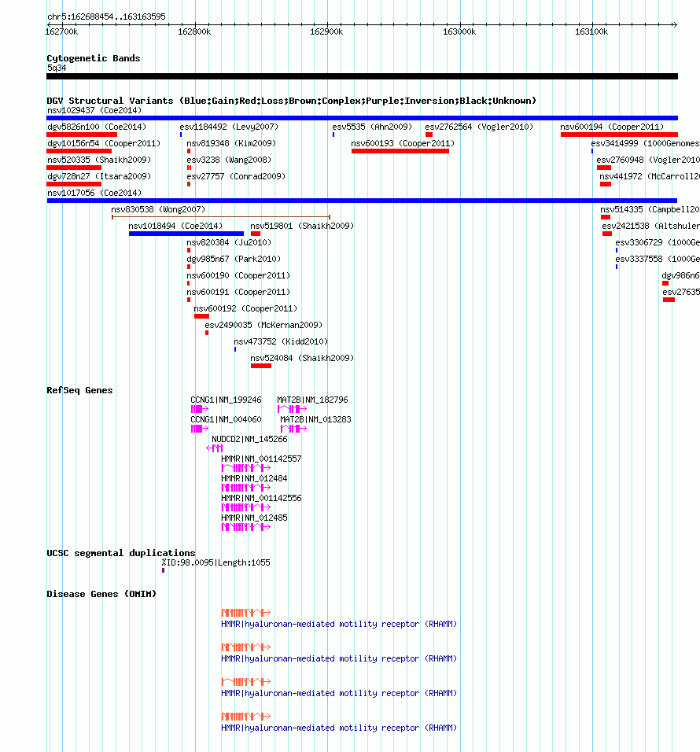Screen dimensions: 700x752
Task: Open variant nsv524084 (Shaikh2009) label
Action: pyautogui.click(x=302, y=358)
